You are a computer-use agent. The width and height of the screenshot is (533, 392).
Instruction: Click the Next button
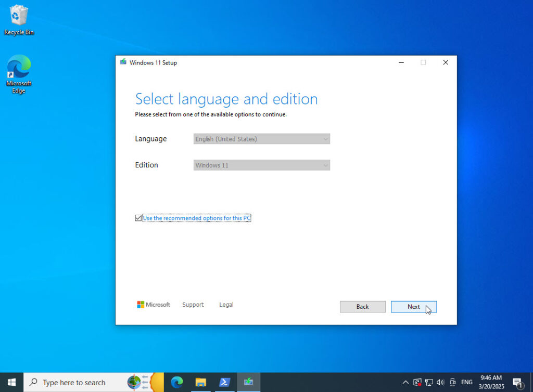[414, 306]
